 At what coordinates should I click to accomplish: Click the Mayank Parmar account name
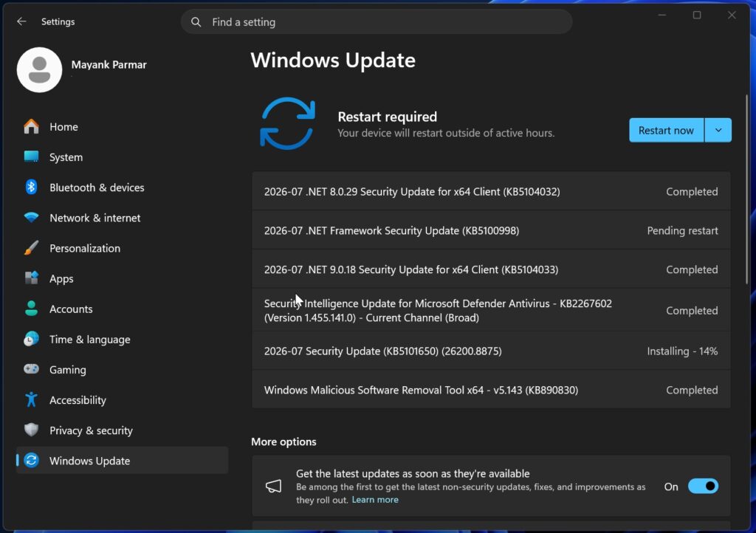coord(109,64)
